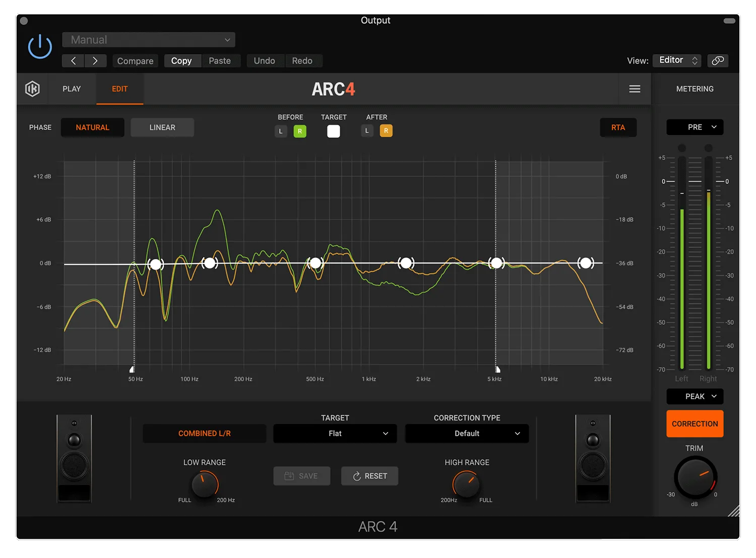Toggle the plugin power bypass button
This screenshot has height=558, width=756.
pyautogui.click(x=40, y=47)
